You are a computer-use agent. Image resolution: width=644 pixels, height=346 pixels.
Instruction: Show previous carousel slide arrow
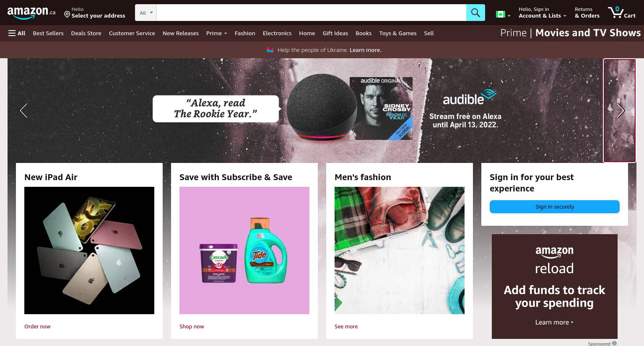coord(23,111)
